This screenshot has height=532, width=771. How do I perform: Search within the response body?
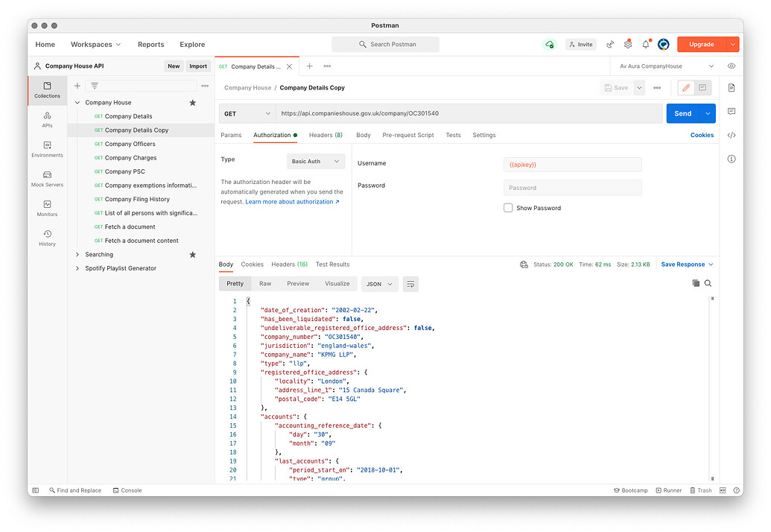click(x=708, y=283)
